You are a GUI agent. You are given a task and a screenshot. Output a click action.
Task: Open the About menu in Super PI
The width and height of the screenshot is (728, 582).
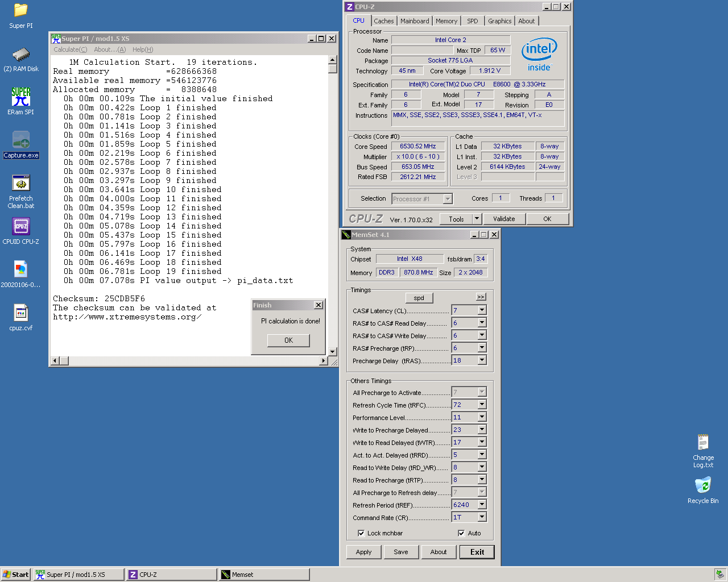tap(110, 49)
